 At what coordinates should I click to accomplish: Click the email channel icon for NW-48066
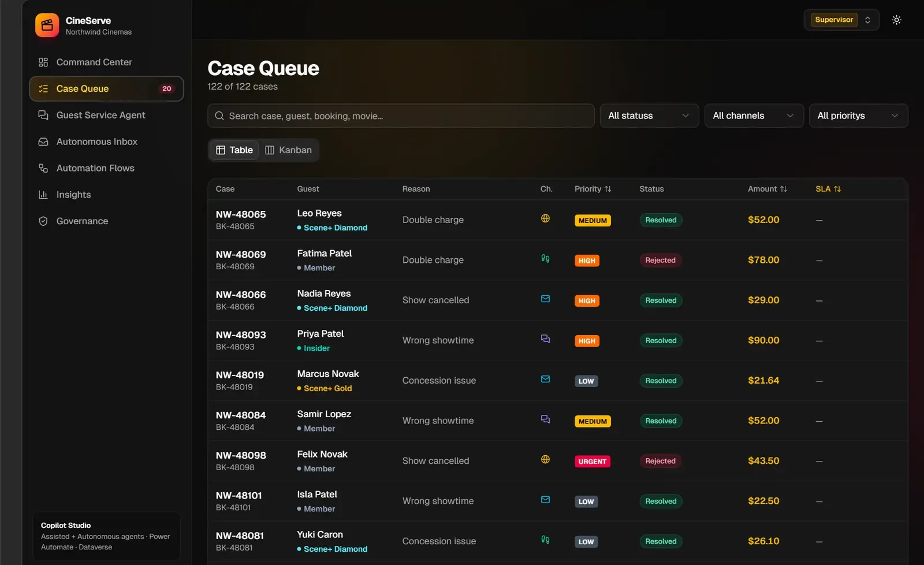545,299
